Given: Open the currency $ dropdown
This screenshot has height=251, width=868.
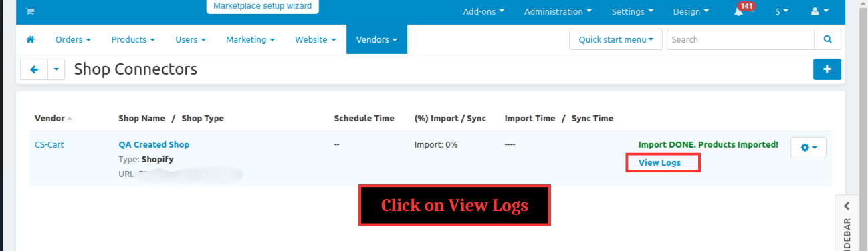Looking at the screenshot, I should point(782,11).
